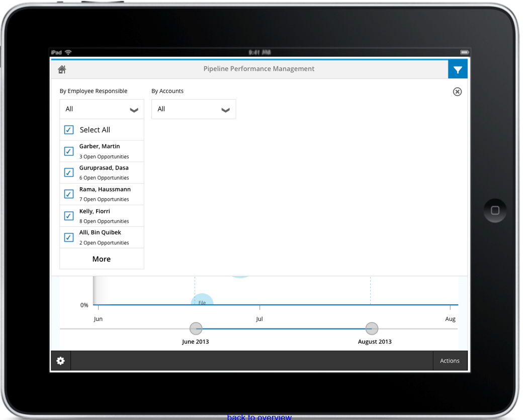This screenshot has height=420, width=526.
Task: Tap the battery indicator in status bar
Action: coord(464,52)
